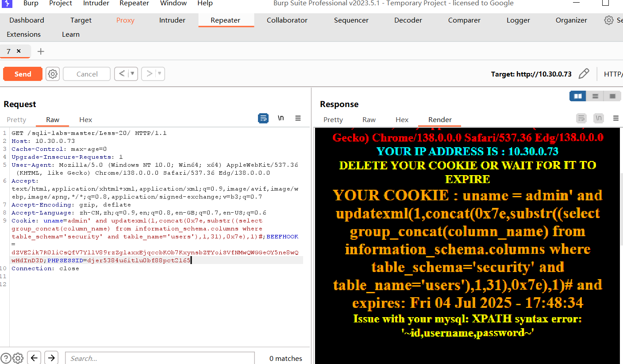Screen dimensions: 623x364
Task: Go forward in request history
Action: [x=149, y=74]
